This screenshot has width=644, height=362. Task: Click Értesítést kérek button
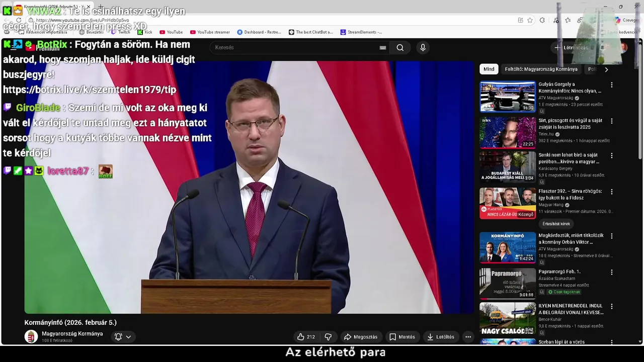(x=556, y=224)
